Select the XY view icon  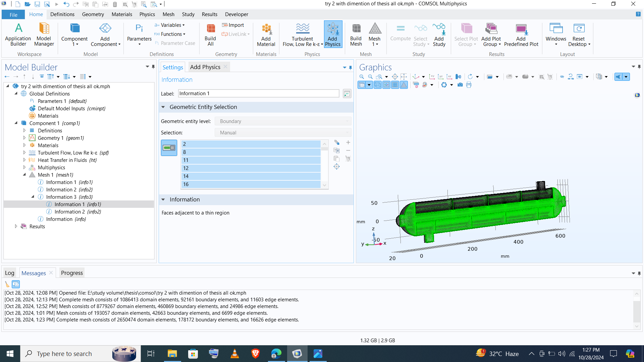432,77
